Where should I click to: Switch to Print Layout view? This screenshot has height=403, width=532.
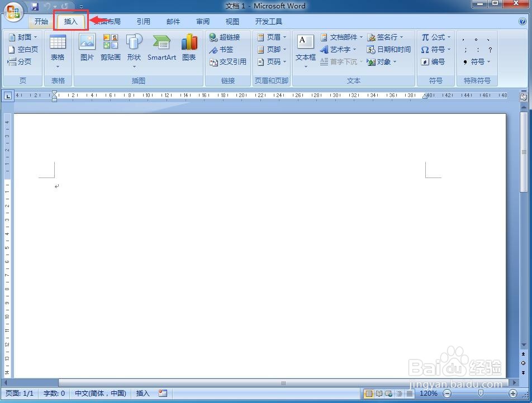pyautogui.click(x=368, y=394)
